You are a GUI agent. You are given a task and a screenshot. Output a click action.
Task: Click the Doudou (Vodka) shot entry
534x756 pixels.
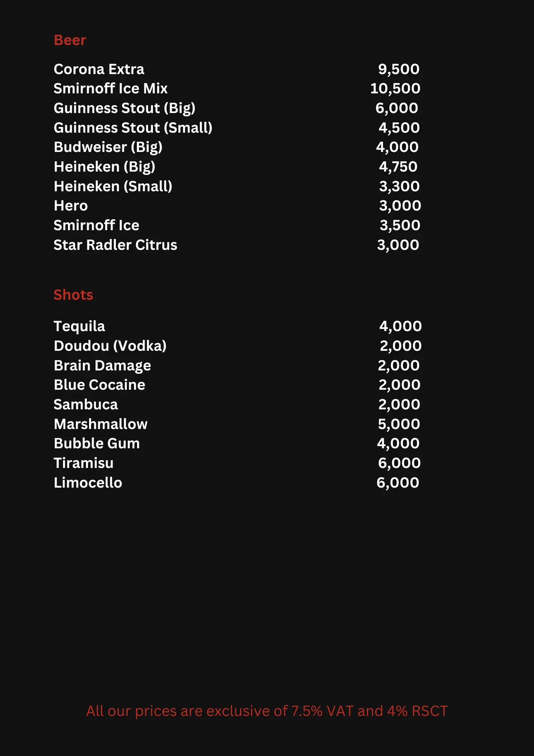click(110, 346)
